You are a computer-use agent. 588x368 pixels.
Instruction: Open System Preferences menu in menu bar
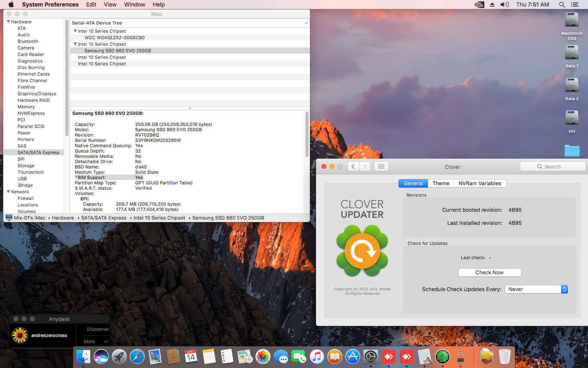tap(50, 4)
